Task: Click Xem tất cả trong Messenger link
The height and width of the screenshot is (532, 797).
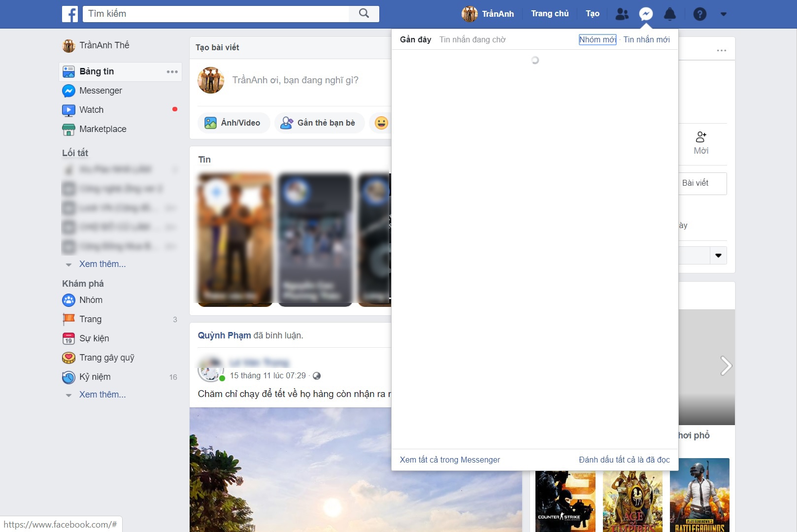Action: 450,460
